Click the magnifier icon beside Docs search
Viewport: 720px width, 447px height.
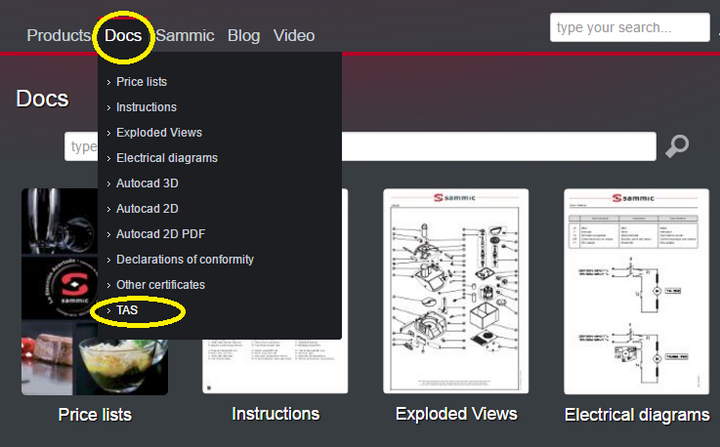click(x=677, y=146)
